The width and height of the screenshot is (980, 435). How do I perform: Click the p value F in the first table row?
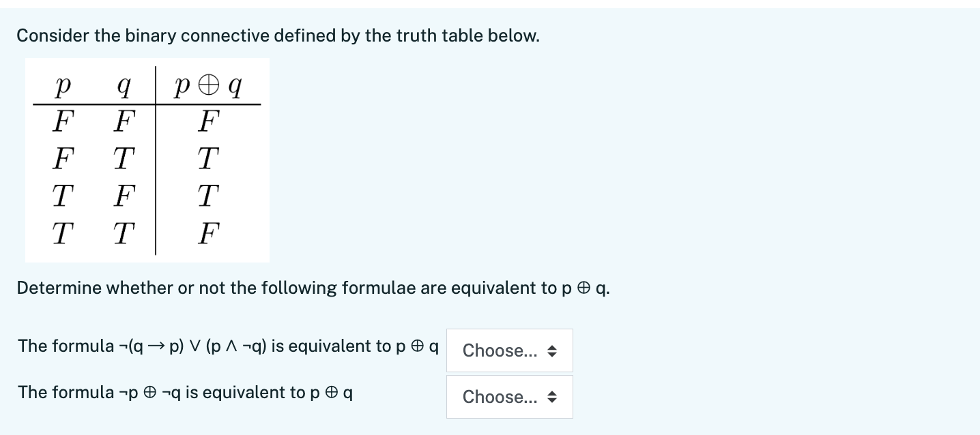coord(63,123)
